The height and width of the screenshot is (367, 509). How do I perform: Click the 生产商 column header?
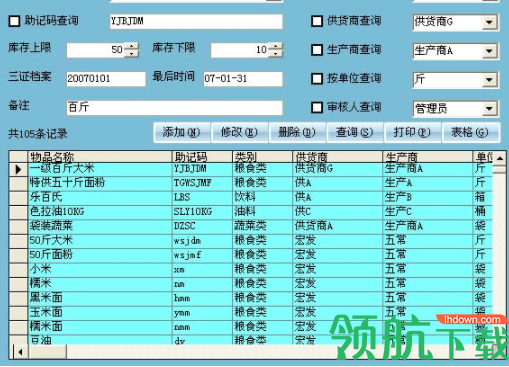click(x=428, y=157)
